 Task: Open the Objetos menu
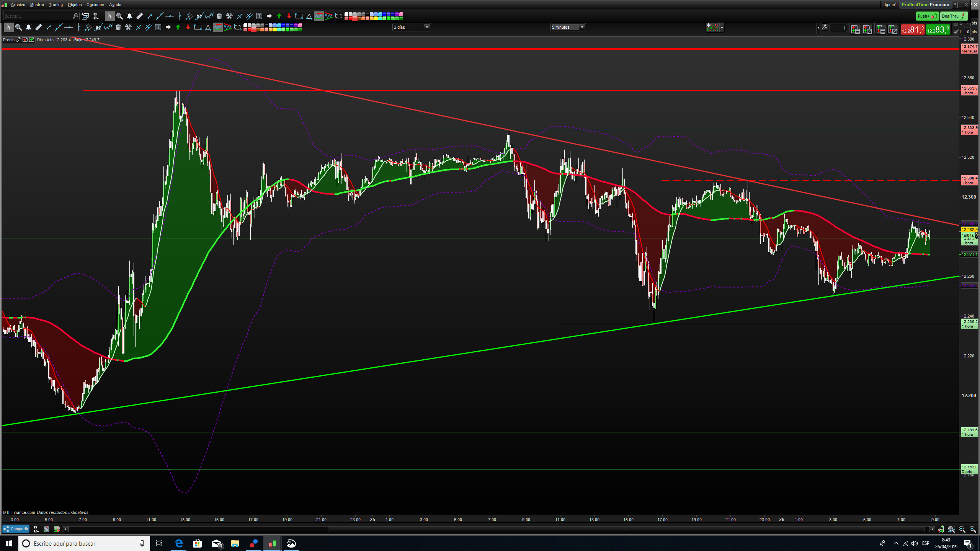[75, 5]
